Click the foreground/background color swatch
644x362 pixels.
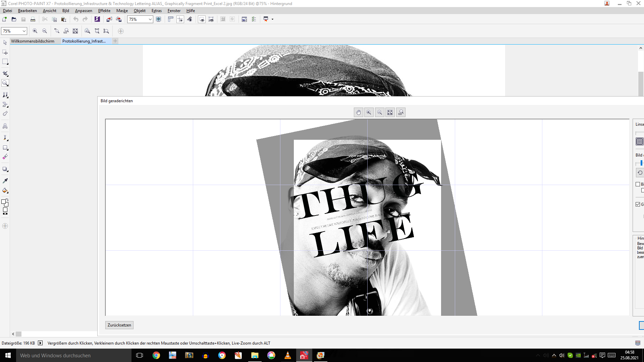click(x=5, y=202)
